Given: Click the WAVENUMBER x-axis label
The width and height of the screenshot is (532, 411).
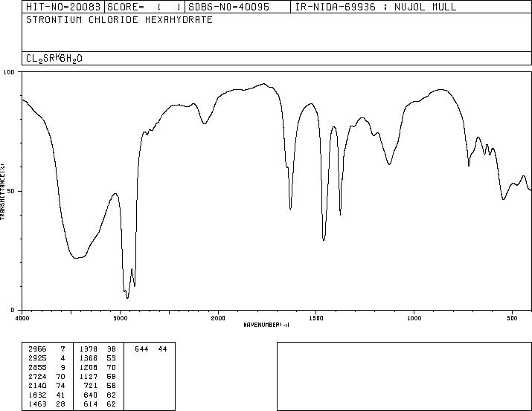Looking at the screenshot, I should [266, 325].
